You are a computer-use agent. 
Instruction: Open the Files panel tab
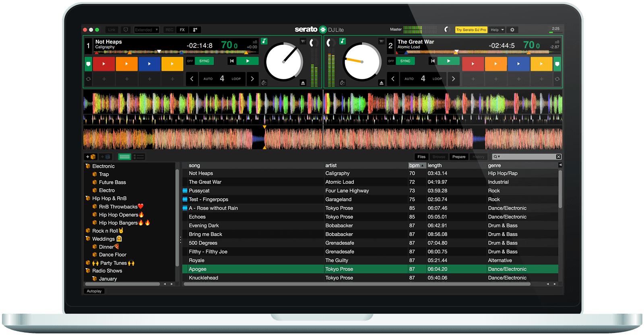click(421, 157)
